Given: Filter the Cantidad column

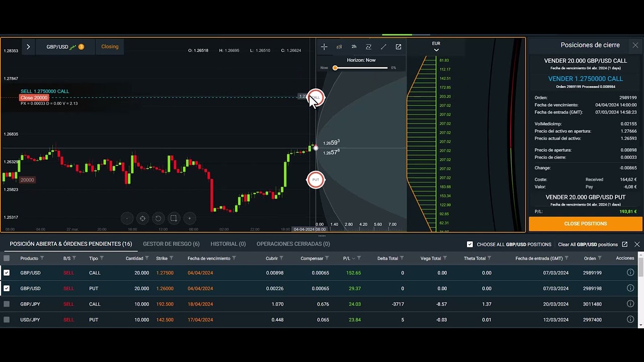Looking at the screenshot, I should click(147, 258).
